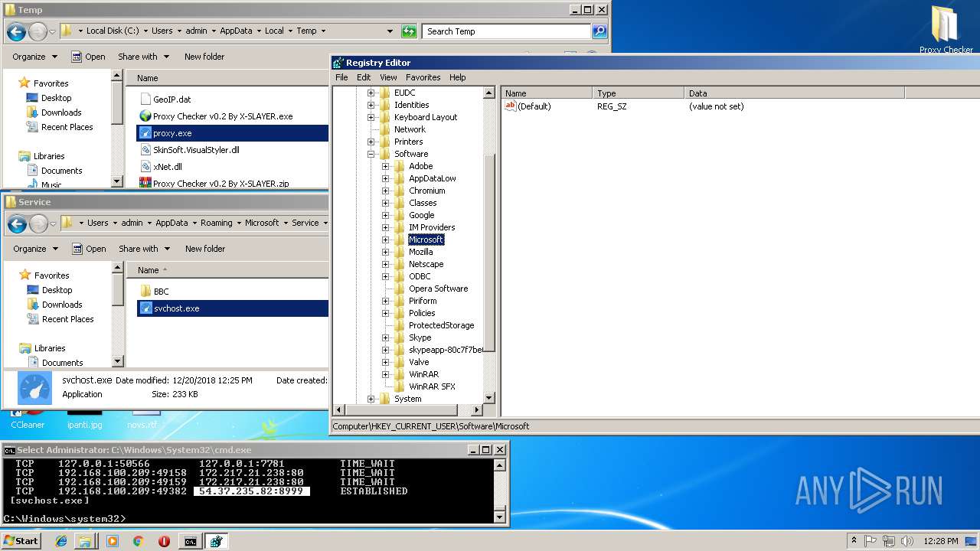The image size is (980, 551).
Task: Click AppData in Temp address breadcrumb
Action: point(236,31)
